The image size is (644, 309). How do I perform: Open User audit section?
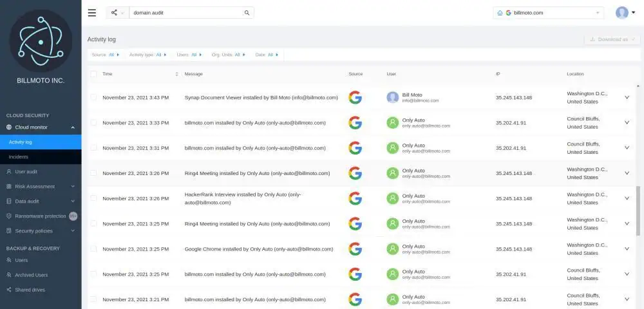(41, 171)
